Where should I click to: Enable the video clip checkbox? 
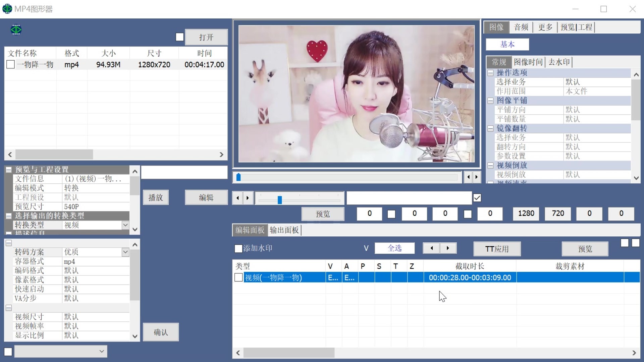(238, 278)
